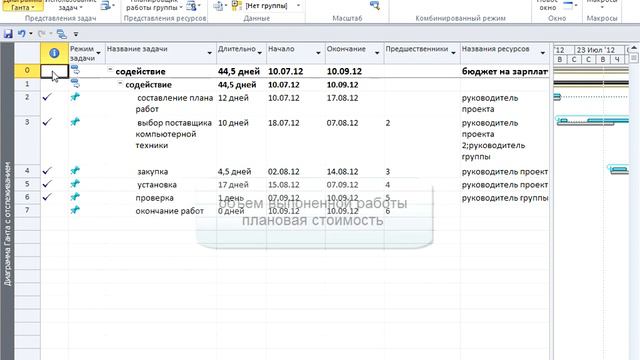Click the Gantt bar for 'закупка' task
Screen dimensions: 640x360
(619, 169)
